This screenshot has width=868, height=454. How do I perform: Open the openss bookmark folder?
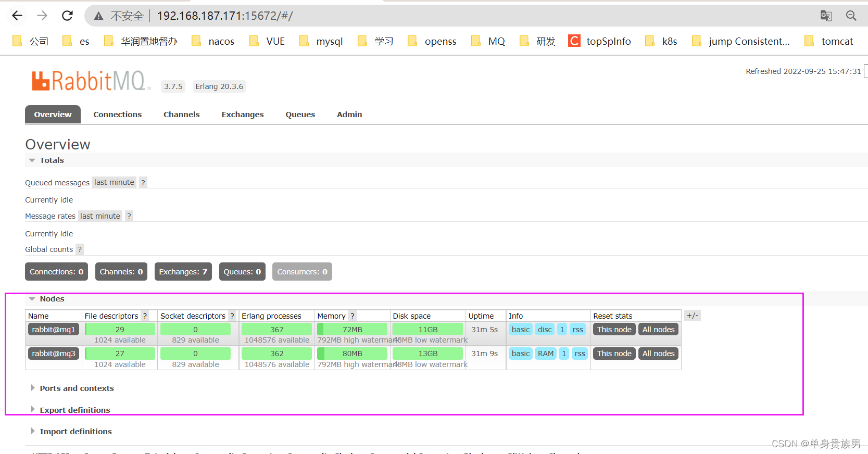point(432,41)
